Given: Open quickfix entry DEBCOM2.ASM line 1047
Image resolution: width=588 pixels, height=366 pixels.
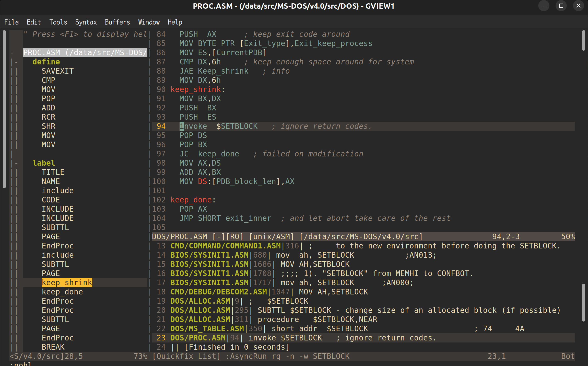Looking at the screenshot, I should [363, 292].
